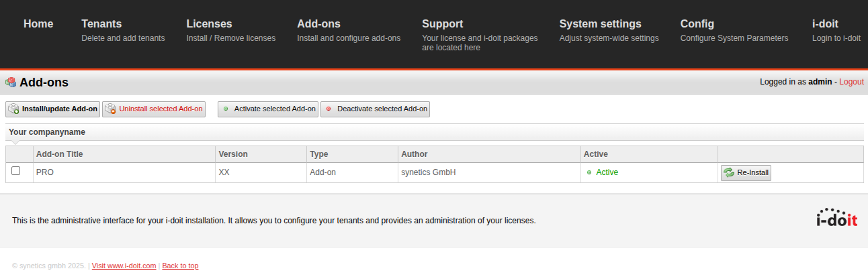Open the Support section

coord(443,24)
